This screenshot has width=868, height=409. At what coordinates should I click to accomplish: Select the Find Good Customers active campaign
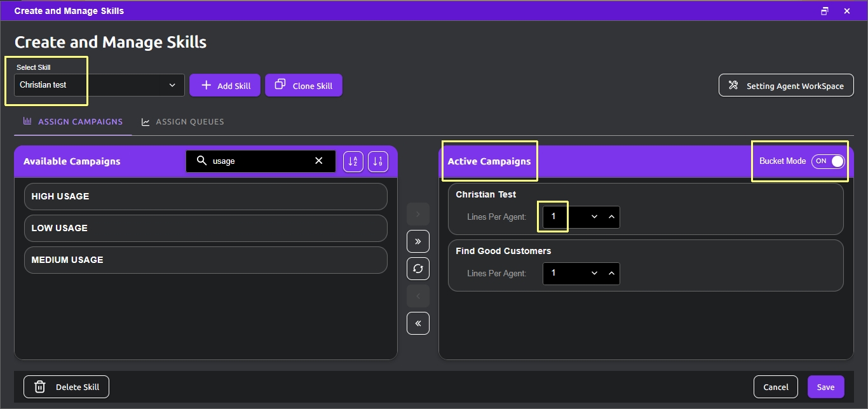(646, 265)
